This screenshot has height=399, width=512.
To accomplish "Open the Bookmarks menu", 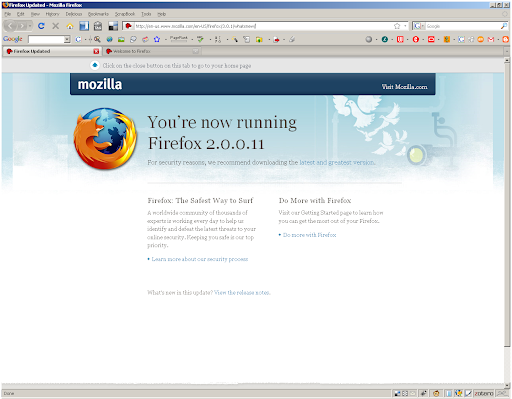I will coord(98,14).
